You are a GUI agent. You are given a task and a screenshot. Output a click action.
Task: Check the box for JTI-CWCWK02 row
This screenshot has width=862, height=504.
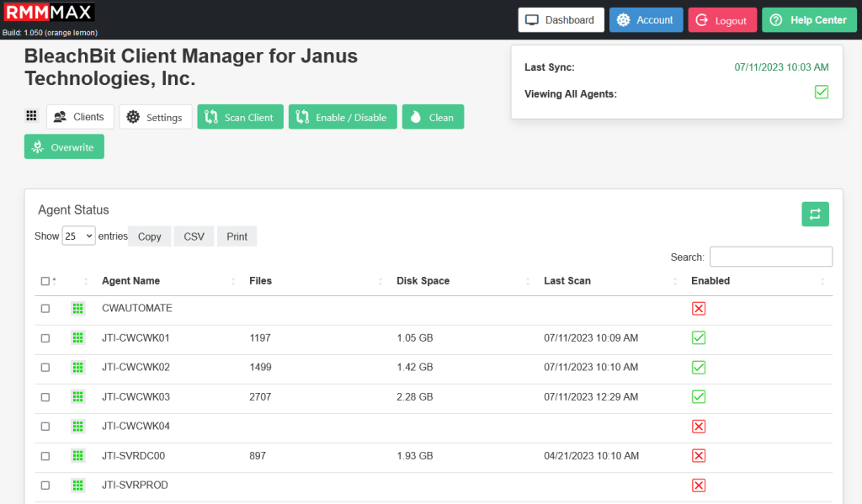45,367
